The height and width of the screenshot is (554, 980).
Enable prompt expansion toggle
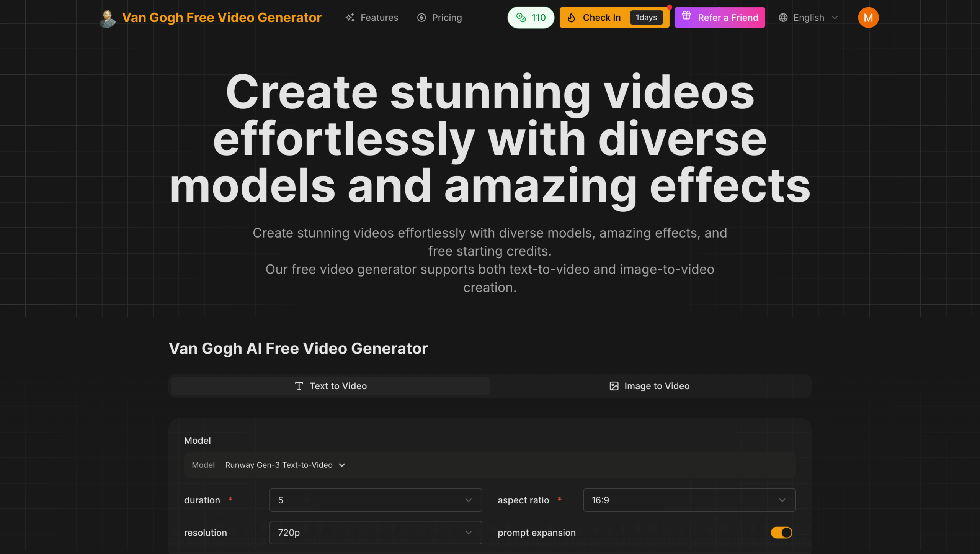[x=781, y=533]
